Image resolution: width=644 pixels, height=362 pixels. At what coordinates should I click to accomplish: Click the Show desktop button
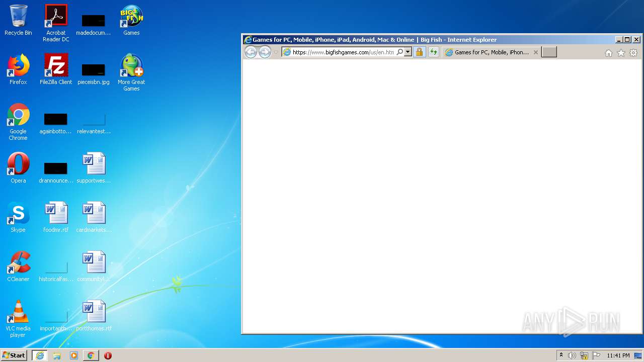coord(638,355)
